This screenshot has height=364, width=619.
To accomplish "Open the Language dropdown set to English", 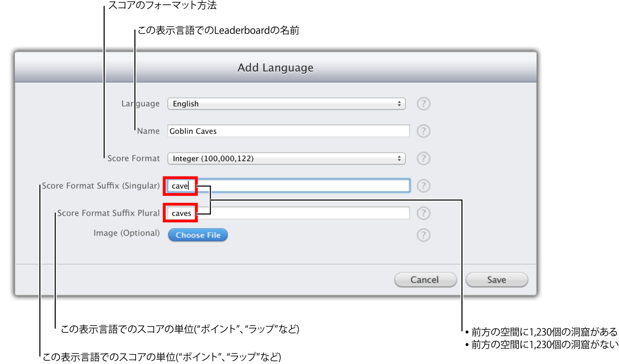I will coord(286,104).
